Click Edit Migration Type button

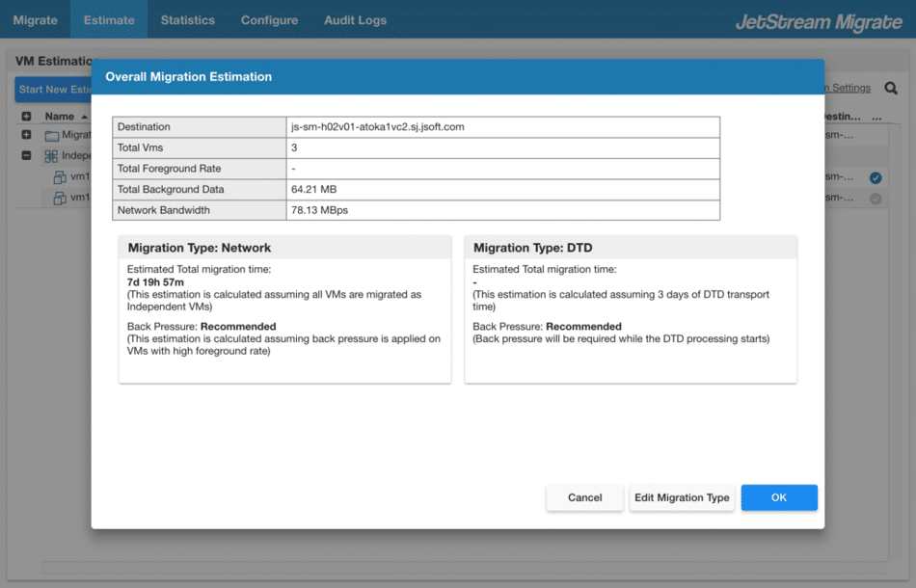point(682,497)
